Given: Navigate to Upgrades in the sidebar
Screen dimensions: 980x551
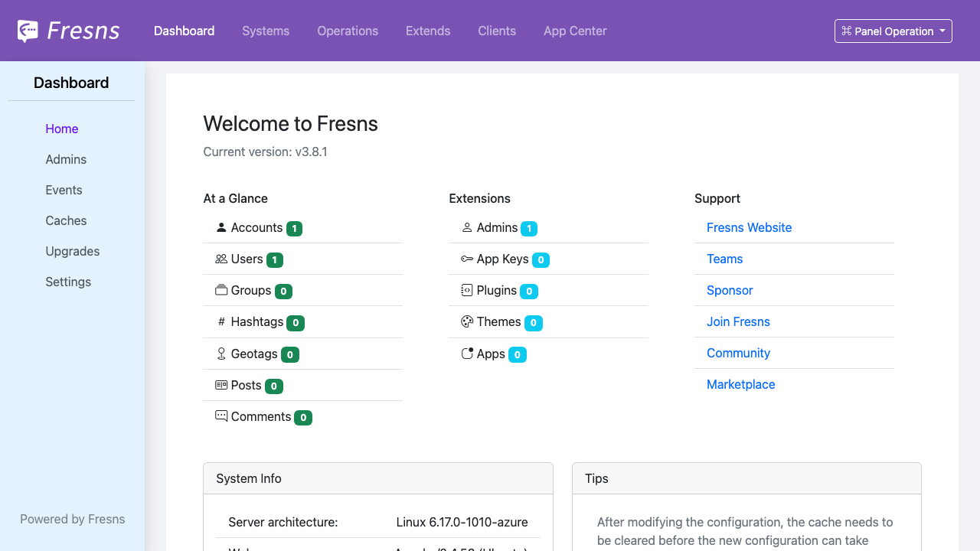Looking at the screenshot, I should point(73,251).
